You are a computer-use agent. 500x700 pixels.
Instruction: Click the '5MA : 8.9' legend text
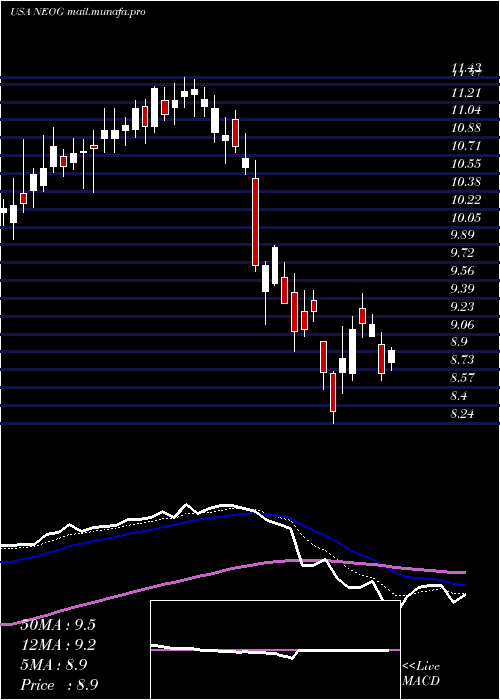pos(54,665)
